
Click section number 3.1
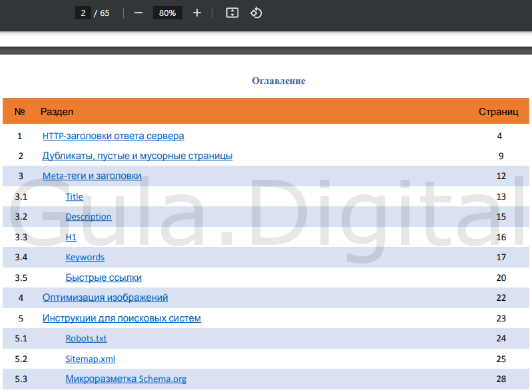(x=21, y=197)
